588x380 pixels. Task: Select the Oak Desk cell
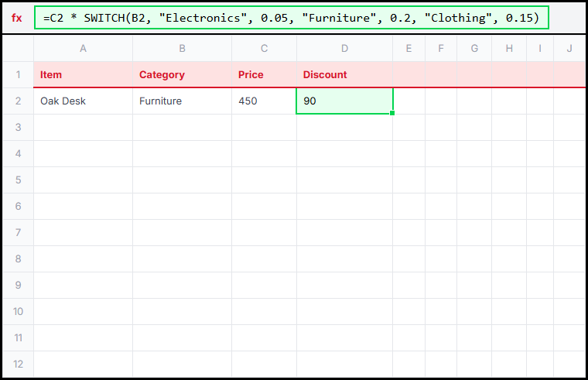point(83,101)
